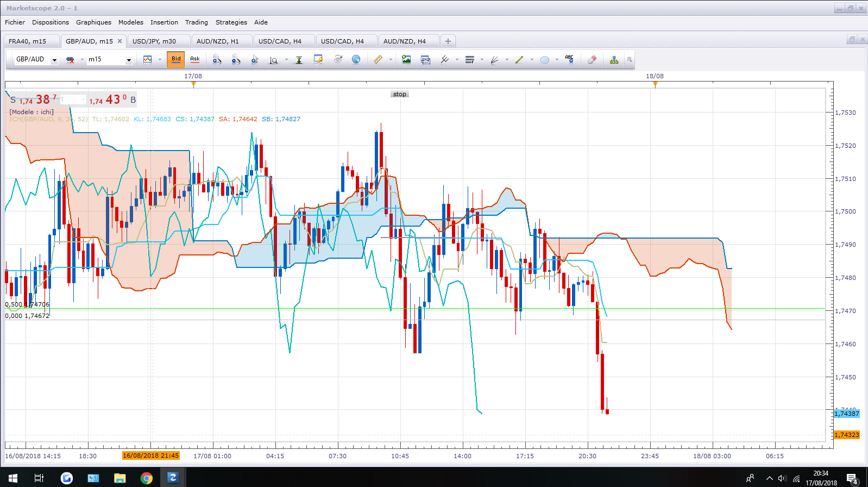Open the Strategies menu
This screenshot has height=487, width=868.
pyautogui.click(x=231, y=22)
